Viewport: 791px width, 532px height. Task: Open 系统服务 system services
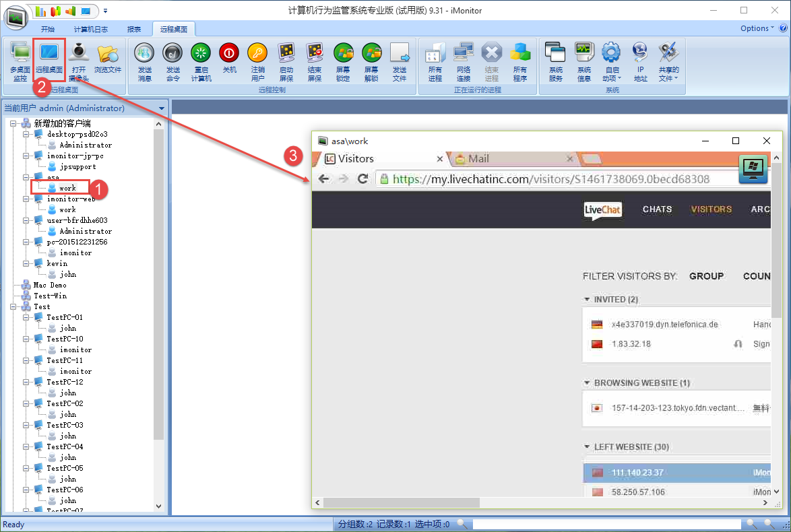point(555,62)
